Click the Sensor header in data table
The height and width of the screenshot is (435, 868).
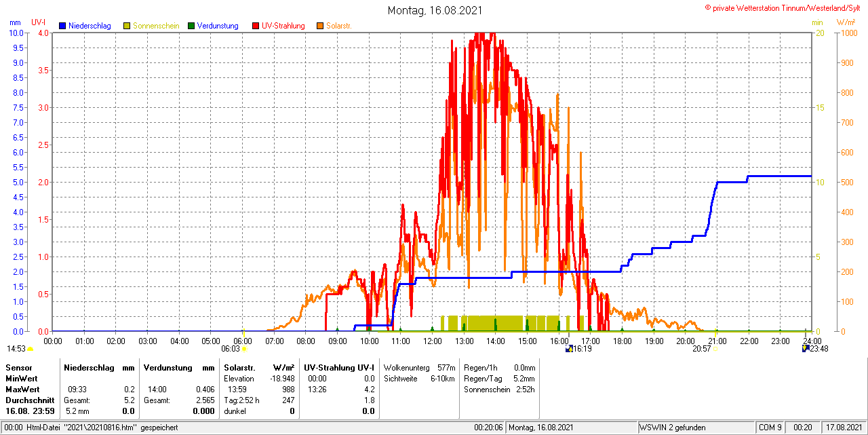coord(18,368)
